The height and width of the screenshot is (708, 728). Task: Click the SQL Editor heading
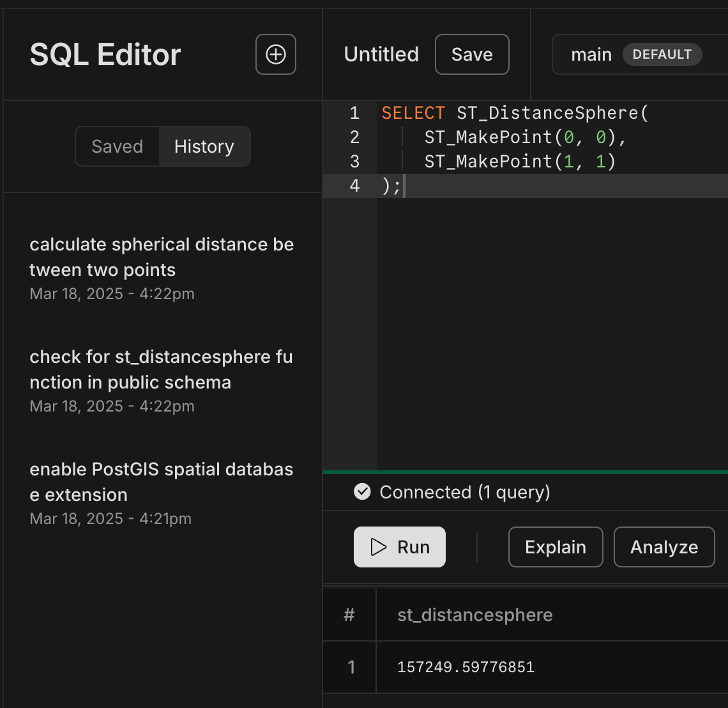click(105, 54)
